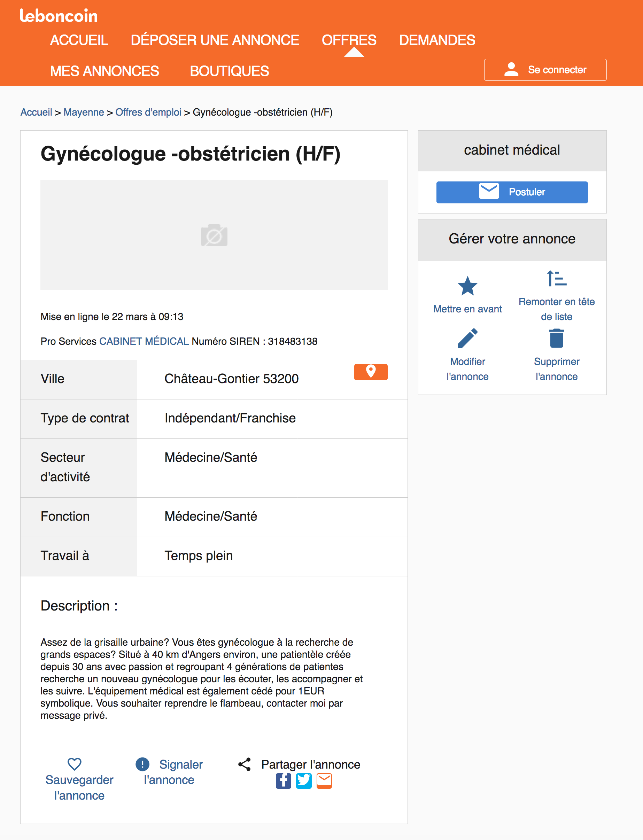
Task: Share the ad on Facebook
Action: pos(283,781)
